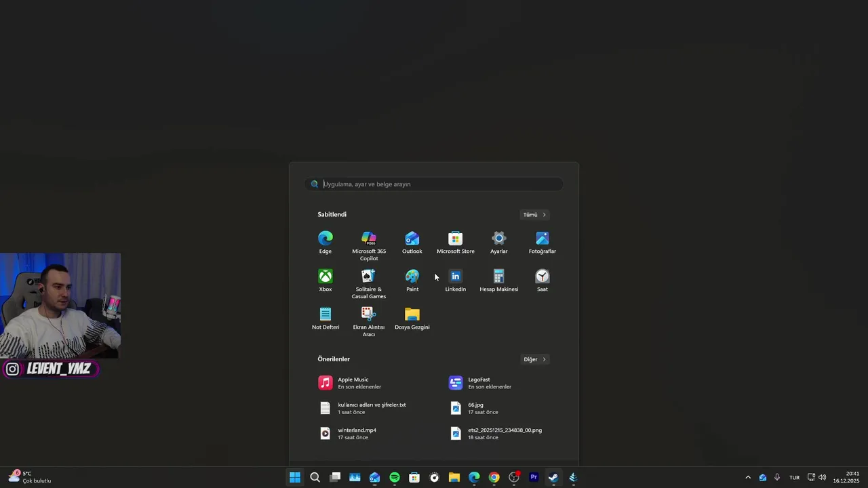
Task: Show more recommendations with Diğer button
Action: (x=534, y=359)
